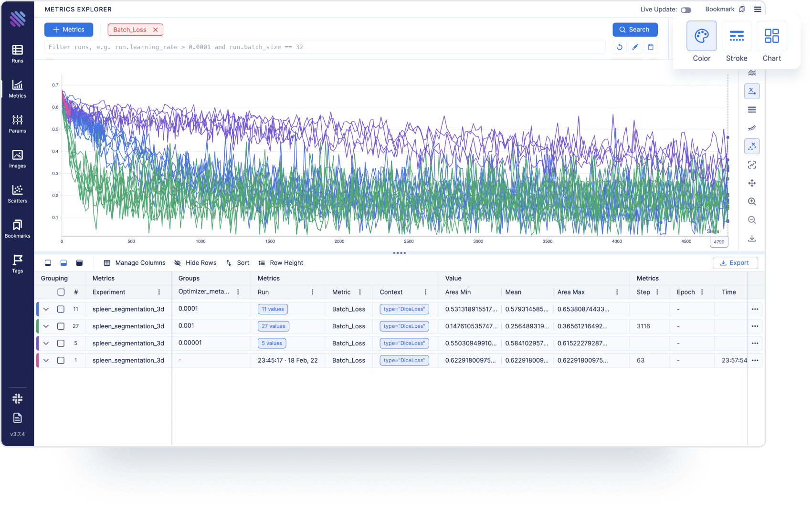
Task: Click the zoom in magnifier icon
Action: [752, 202]
